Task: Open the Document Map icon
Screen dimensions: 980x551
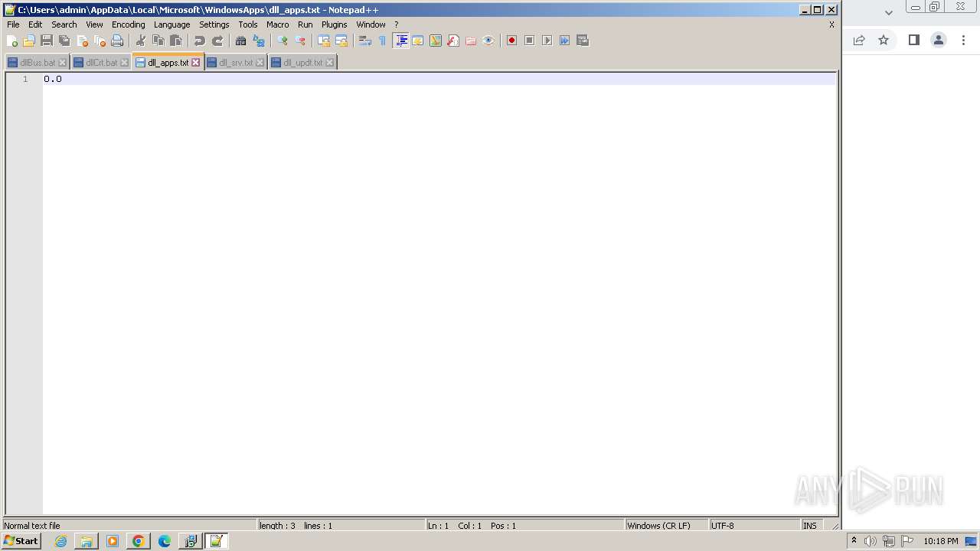Action: point(436,41)
